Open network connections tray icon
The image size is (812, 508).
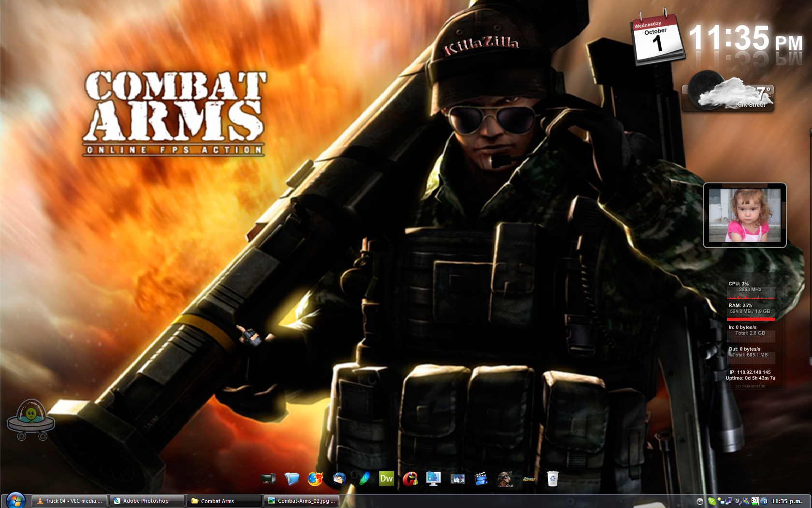[x=728, y=501]
